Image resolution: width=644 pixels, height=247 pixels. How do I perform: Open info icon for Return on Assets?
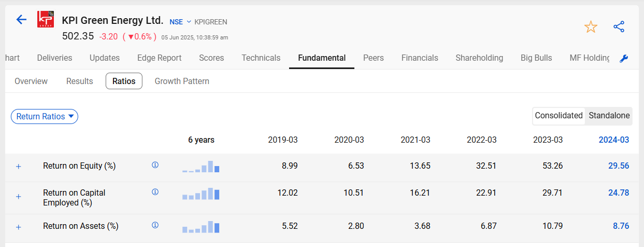(x=155, y=225)
